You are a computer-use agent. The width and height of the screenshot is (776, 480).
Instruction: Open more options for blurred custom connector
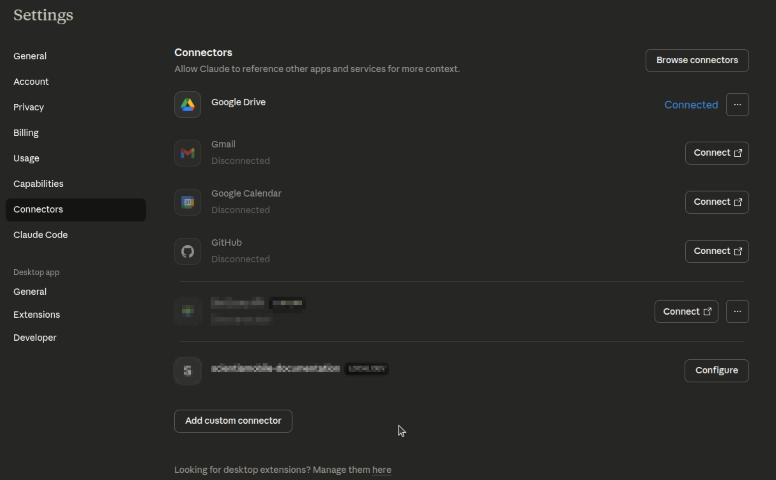pos(737,311)
